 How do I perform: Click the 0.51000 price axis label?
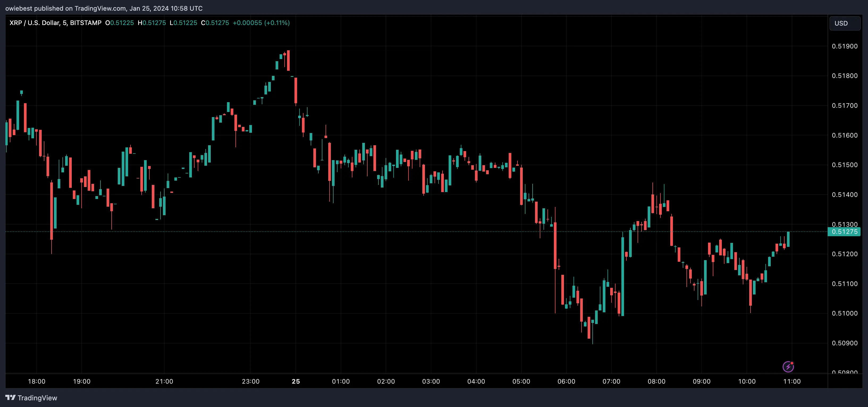coord(844,313)
